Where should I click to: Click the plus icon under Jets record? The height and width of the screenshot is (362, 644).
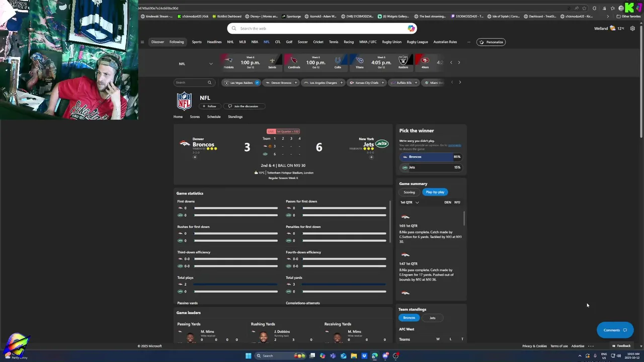pos(371,157)
